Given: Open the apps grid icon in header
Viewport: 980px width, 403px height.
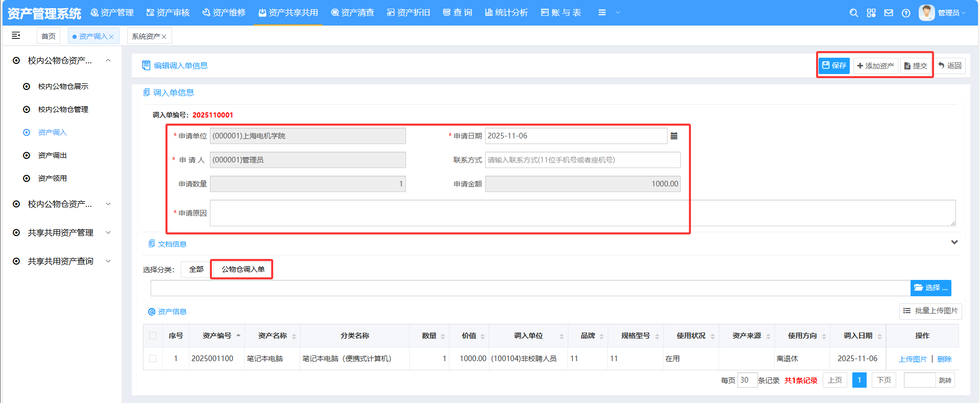Looking at the screenshot, I should [x=871, y=13].
